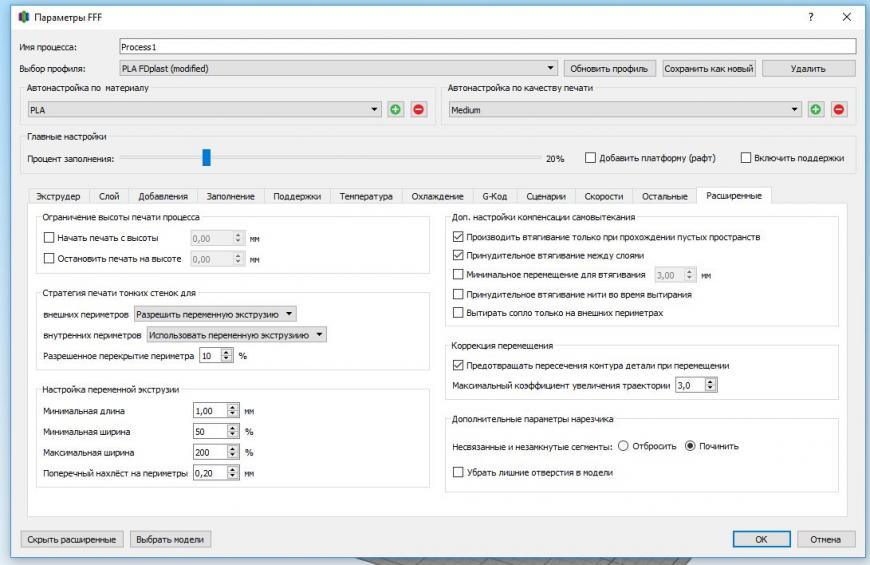The width and height of the screenshot is (870, 565).
Task: Select the 'Починить' radio option
Action: 690,446
